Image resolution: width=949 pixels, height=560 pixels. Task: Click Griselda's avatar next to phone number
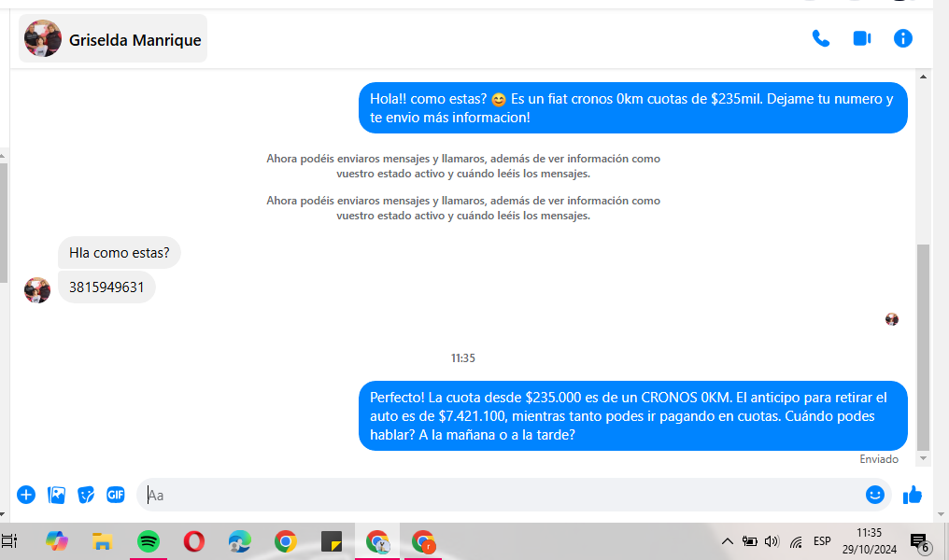[x=37, y=289]
